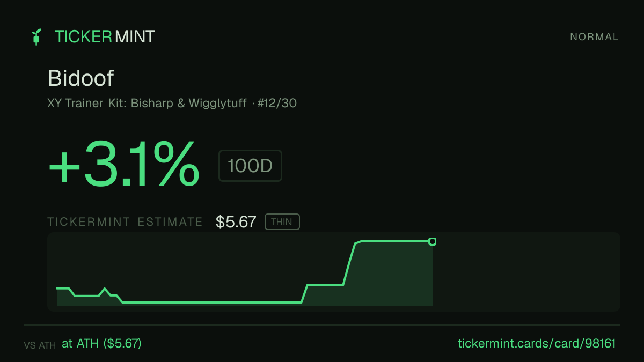Open the tickermint.cards/card/98161 link

pos(537,344)
